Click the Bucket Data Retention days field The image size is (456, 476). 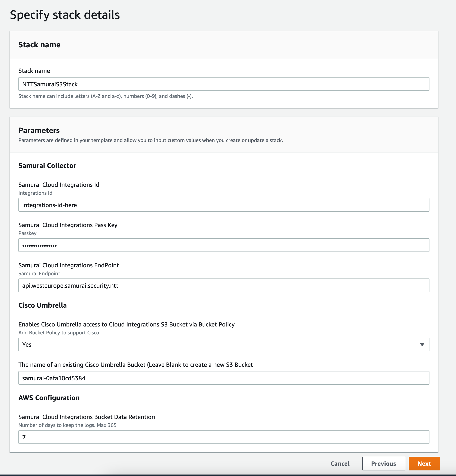pyautogui.click(x=224, y=437)
